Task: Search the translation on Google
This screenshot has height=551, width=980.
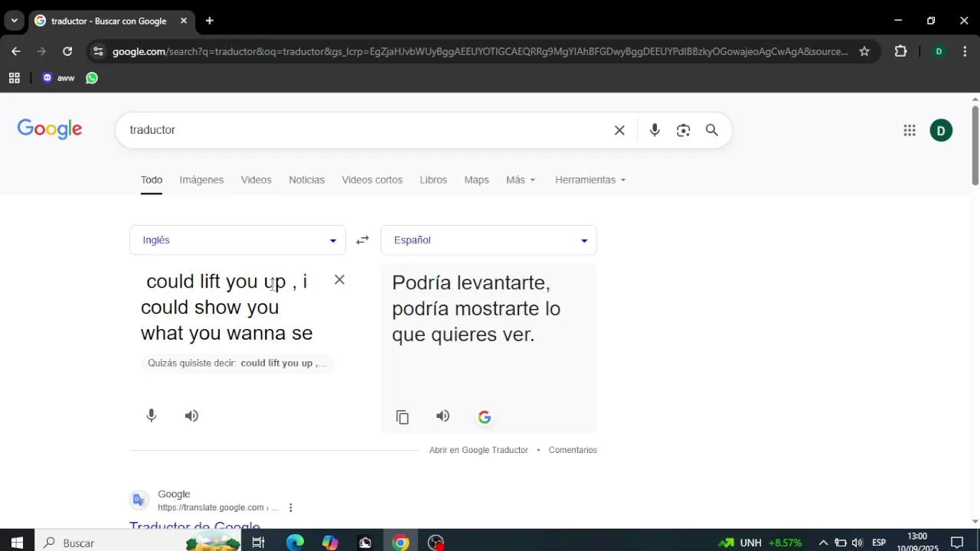Action: pyautogui.click(x=484, y=417)
